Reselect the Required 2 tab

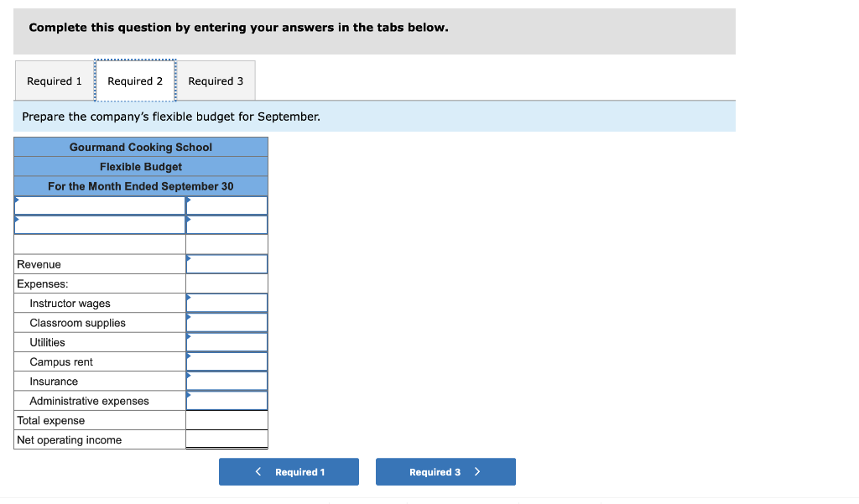[x=135, y=81]
